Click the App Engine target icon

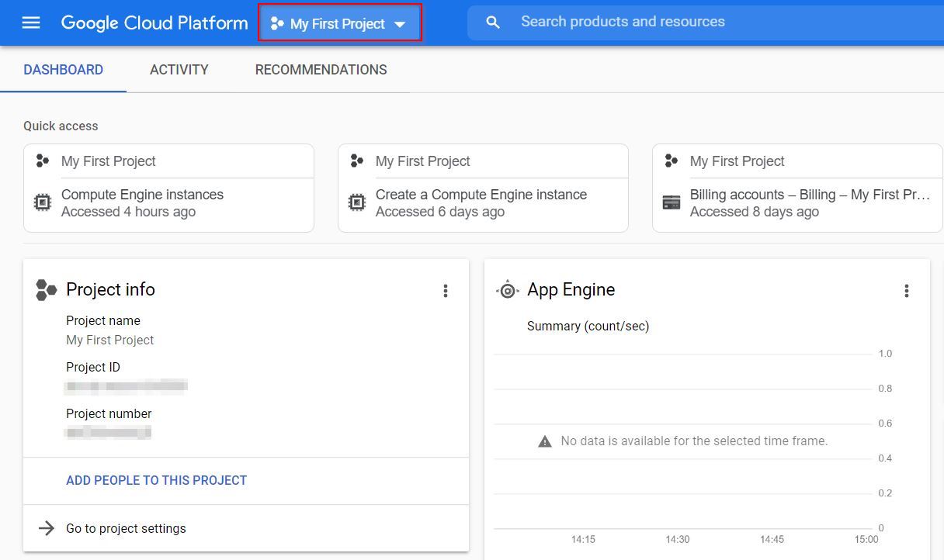507,289
